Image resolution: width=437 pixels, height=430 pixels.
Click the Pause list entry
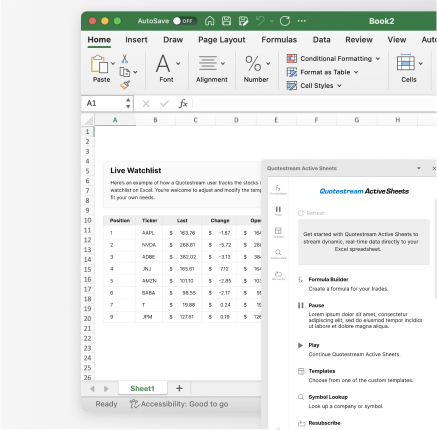pyautogui.click(x=360, y=316)
